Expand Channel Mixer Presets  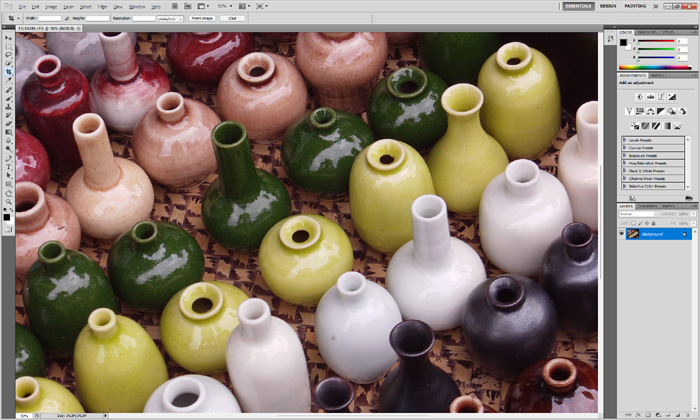625,178
